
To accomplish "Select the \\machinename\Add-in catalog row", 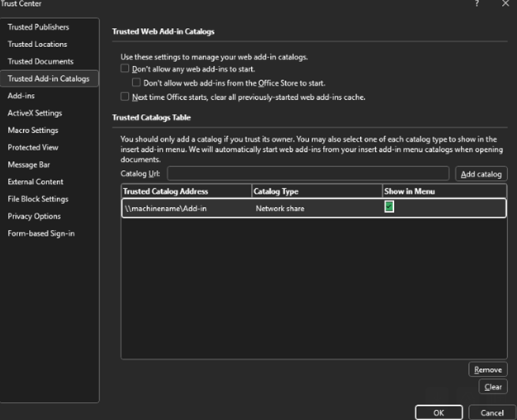I will (187, 209).
